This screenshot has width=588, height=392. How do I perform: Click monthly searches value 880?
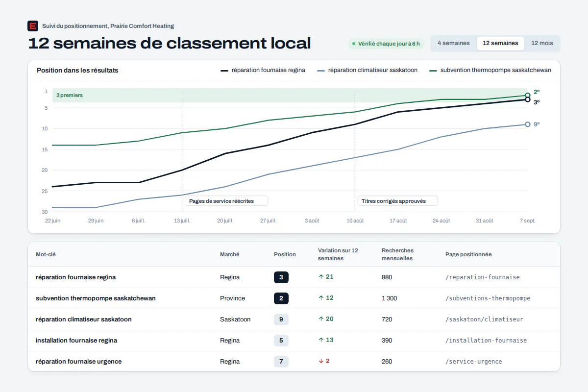[387, 277]
